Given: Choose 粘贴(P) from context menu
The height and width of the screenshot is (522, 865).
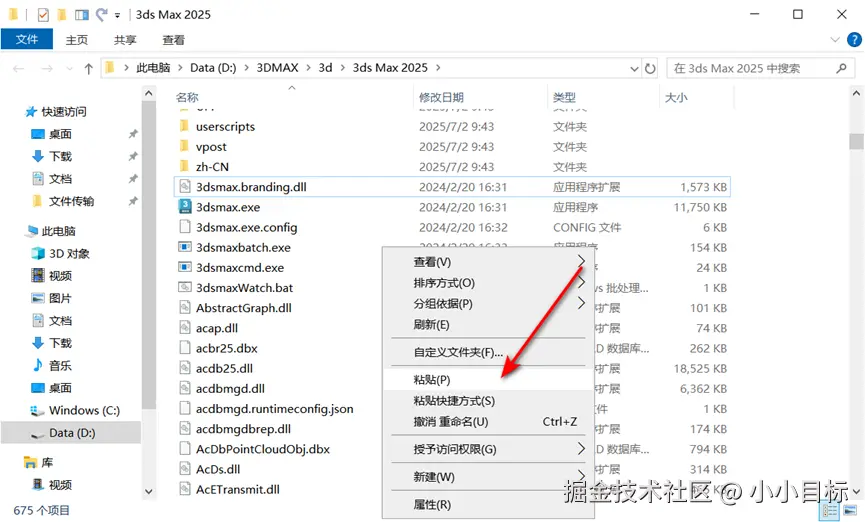Looking at the screenshot, I should [488, 380].
